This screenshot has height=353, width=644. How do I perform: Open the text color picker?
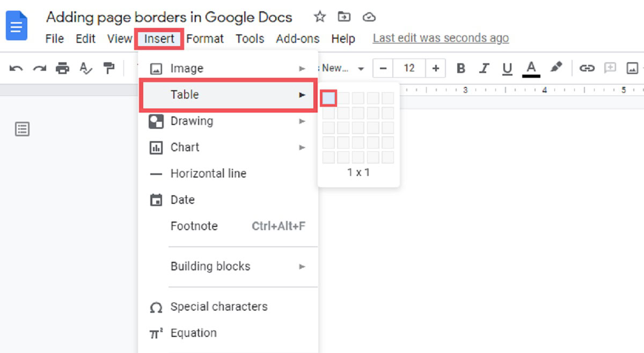pyautogui.click(x=531, y=68)
